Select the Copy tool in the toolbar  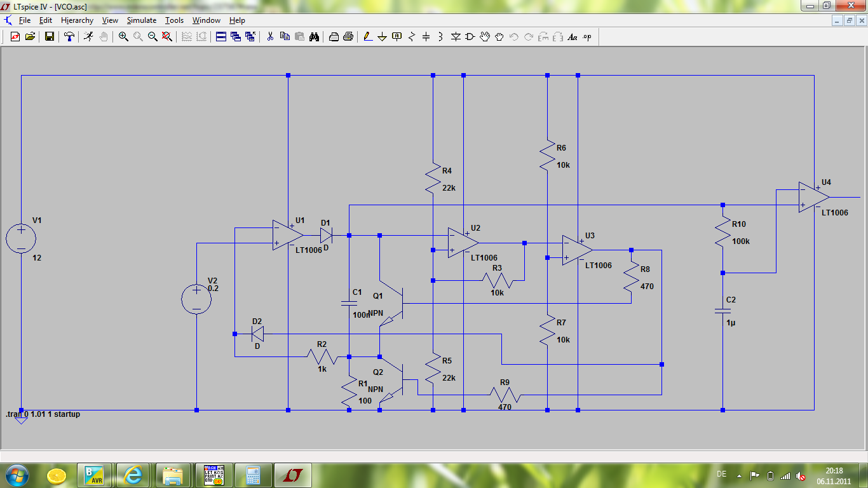click(285, 37)
